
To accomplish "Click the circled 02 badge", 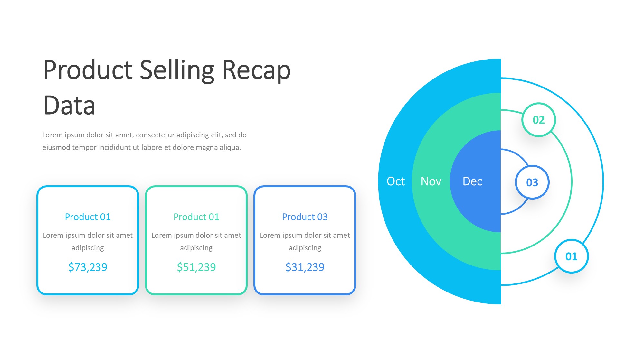I will 538,120.
